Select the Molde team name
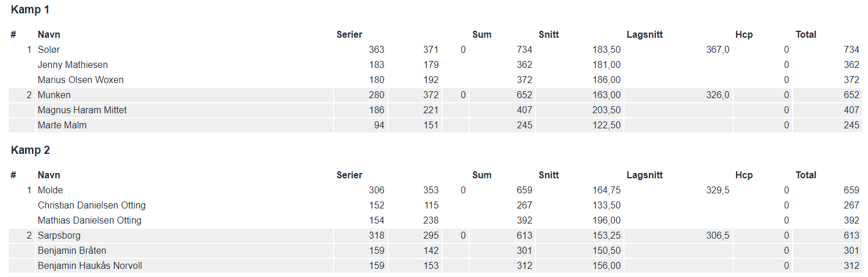This screenshot has height=277, width=868. (50, 190)
